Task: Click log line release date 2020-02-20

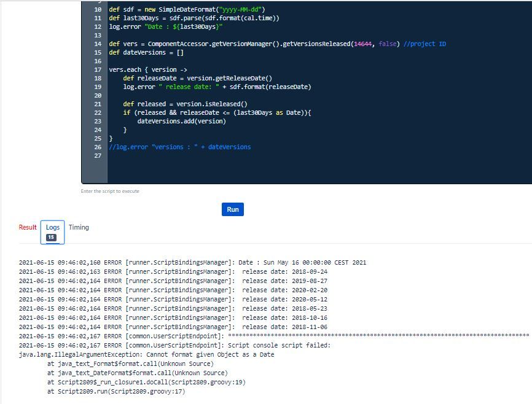Action: [173, 290]
